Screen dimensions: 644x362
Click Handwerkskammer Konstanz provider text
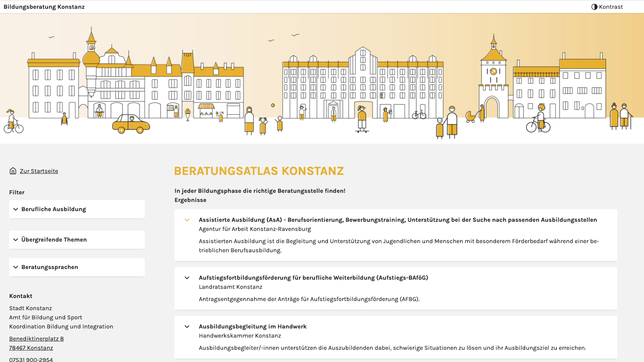[x=240, y=336]
